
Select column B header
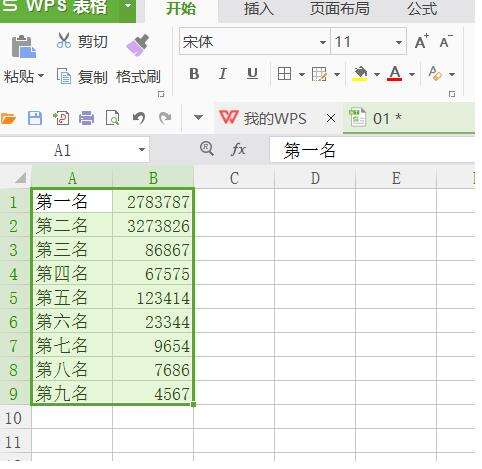click(153, 178)
